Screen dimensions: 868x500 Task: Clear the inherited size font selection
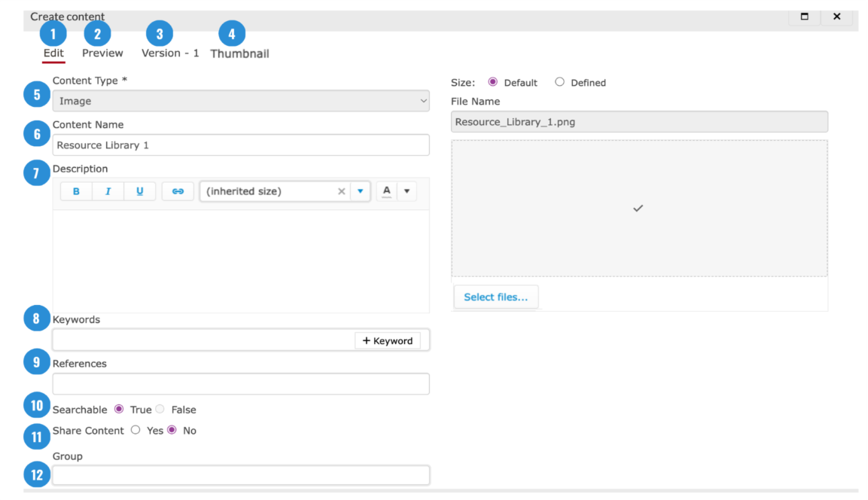tap(342, 191)
